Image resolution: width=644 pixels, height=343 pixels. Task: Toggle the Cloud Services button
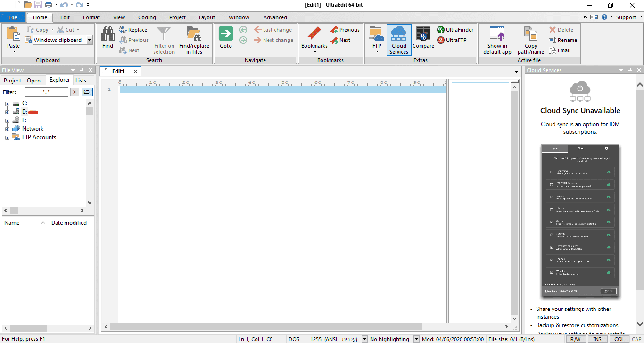coord(399,40)
